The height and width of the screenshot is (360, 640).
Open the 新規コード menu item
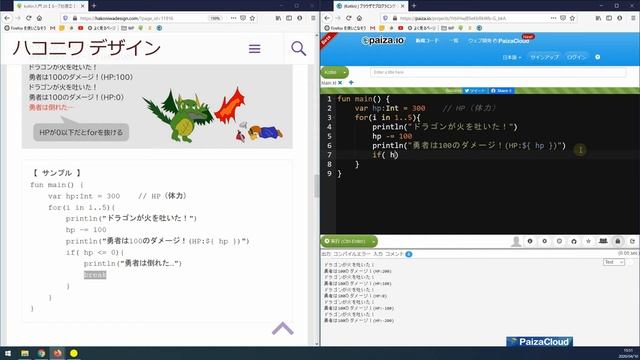[x=427, y=41]
